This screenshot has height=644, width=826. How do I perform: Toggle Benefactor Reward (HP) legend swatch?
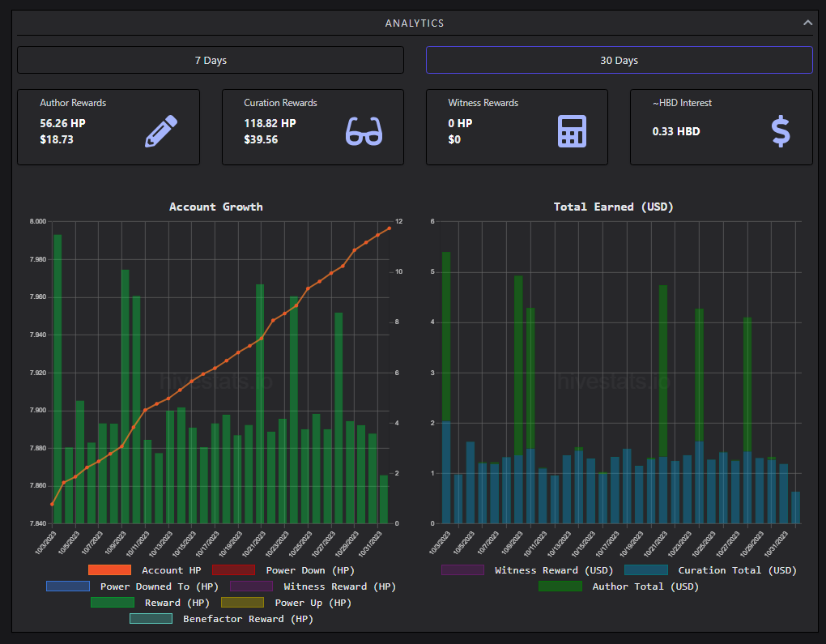point(151,618)
